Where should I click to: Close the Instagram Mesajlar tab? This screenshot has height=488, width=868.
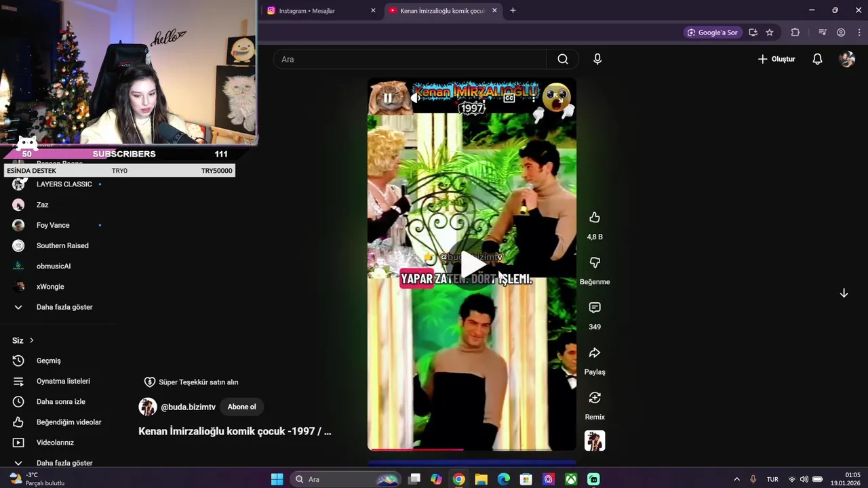coord(373,11)
